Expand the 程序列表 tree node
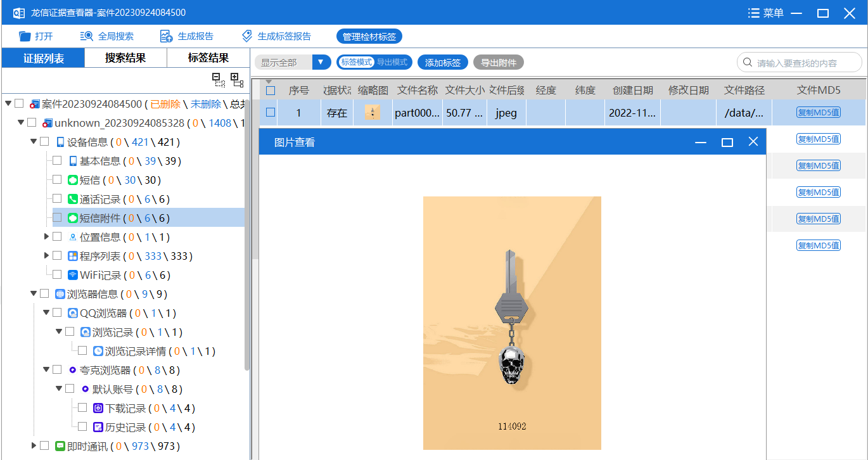Screen dimensions: 868x460 pyautogui.click(x=46, y=256)
